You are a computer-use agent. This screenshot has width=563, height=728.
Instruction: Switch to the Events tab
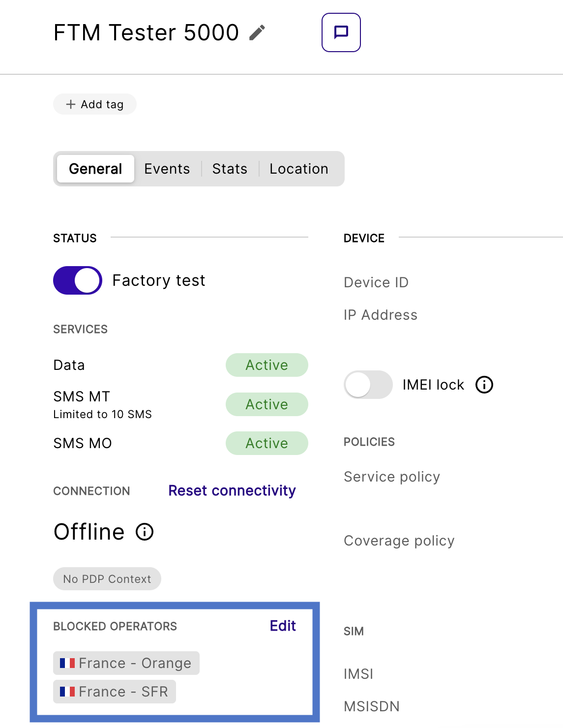(x=167, y=169)
